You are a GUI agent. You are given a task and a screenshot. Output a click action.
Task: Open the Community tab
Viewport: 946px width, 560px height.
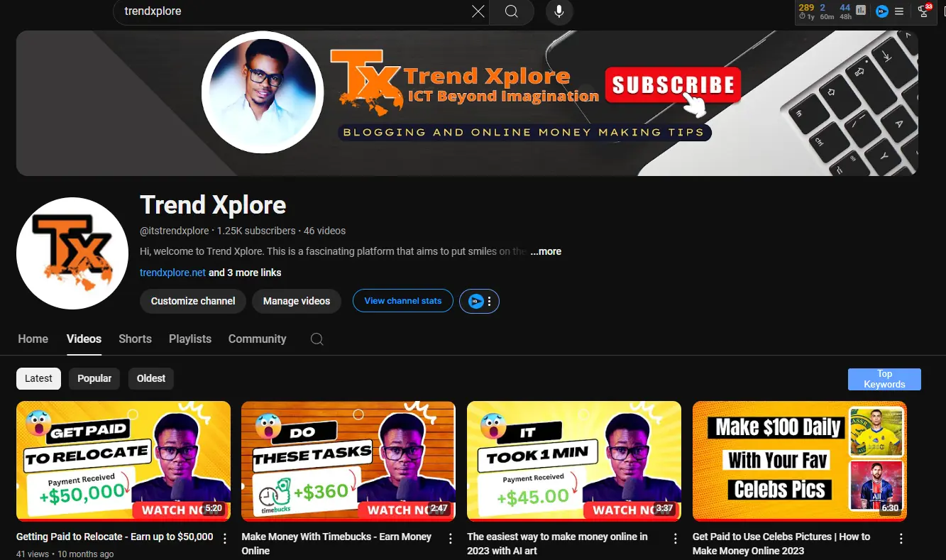point(257,339)
